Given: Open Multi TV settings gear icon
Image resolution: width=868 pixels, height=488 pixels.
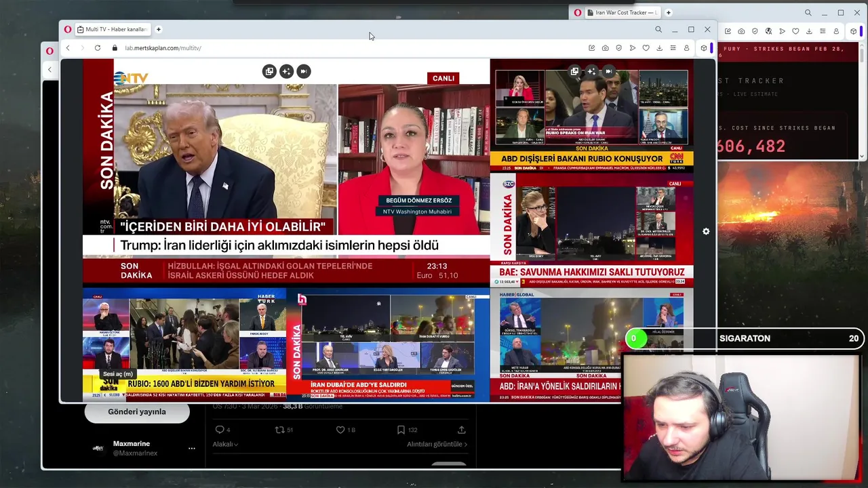Looking at the screenshot, I should 706,232.
